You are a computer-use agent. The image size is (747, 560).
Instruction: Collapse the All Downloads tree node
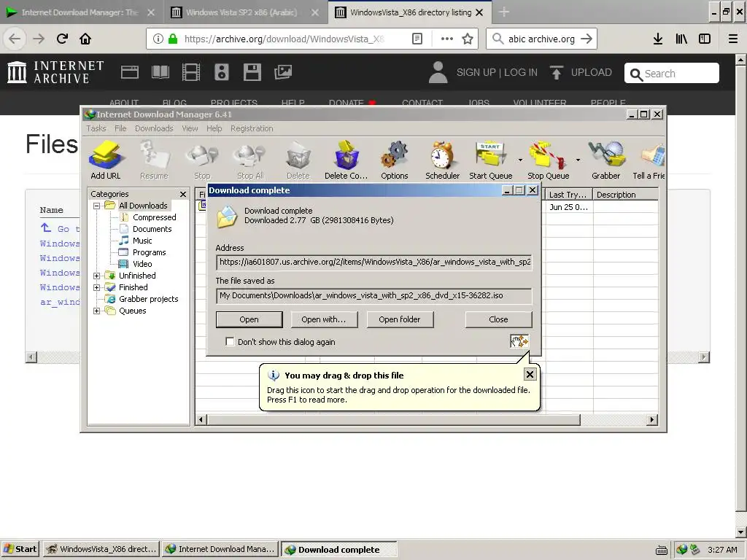(x=96, y=206)
